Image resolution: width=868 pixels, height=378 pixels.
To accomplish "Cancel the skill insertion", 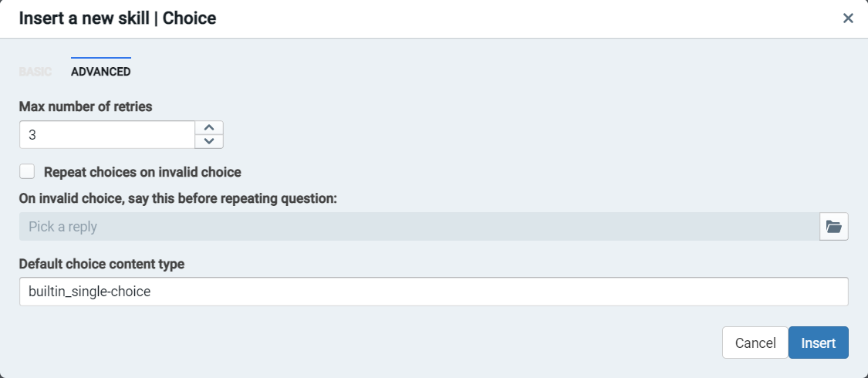I will (755, 343).
